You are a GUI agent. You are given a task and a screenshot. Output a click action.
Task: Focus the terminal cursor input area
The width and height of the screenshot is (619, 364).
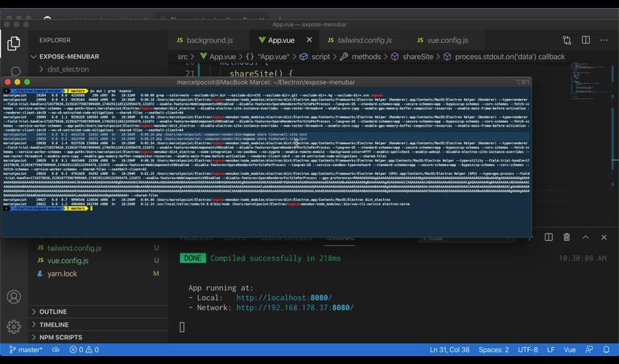[x=182, y=327]
